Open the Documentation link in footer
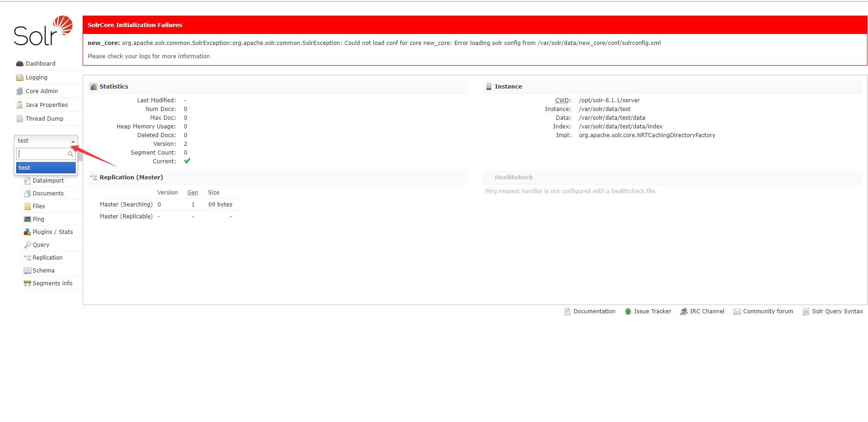 594,311
